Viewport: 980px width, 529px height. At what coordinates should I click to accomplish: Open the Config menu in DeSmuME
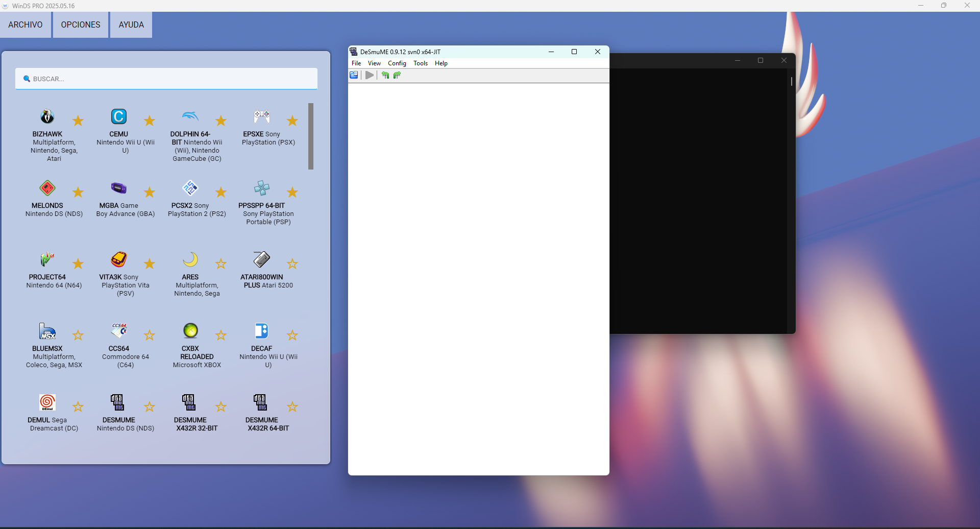tap(397, 63)
